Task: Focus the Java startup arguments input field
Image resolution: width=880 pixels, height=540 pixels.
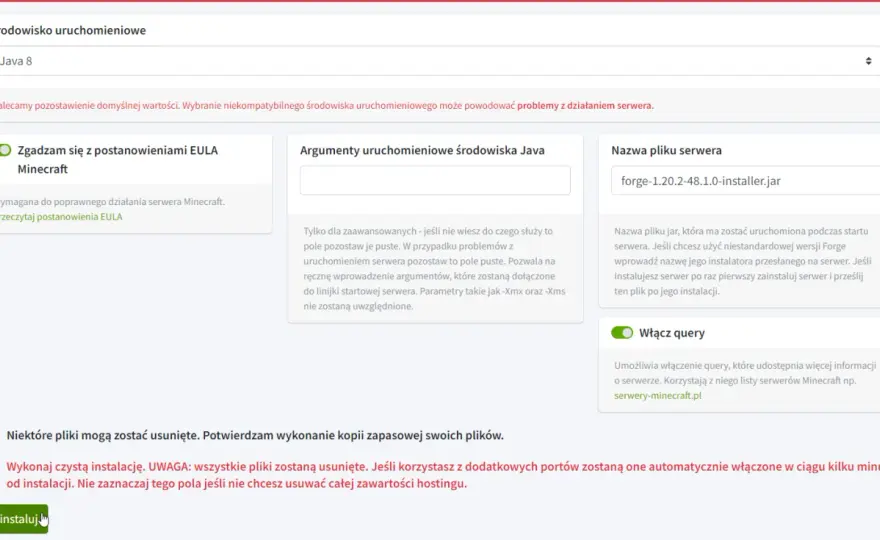Action: point(435,180)
